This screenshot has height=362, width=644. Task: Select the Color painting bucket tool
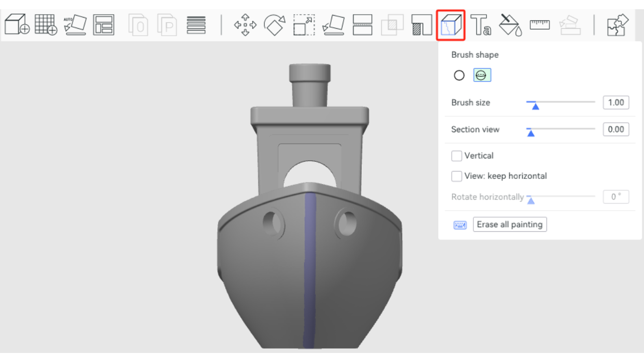[x=510, y=25]
